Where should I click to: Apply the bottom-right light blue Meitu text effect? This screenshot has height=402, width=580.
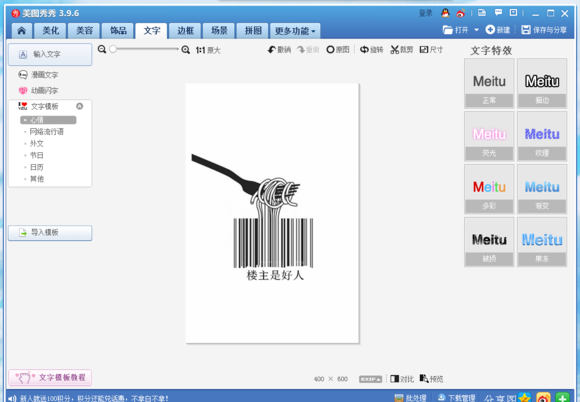point(542,242)
